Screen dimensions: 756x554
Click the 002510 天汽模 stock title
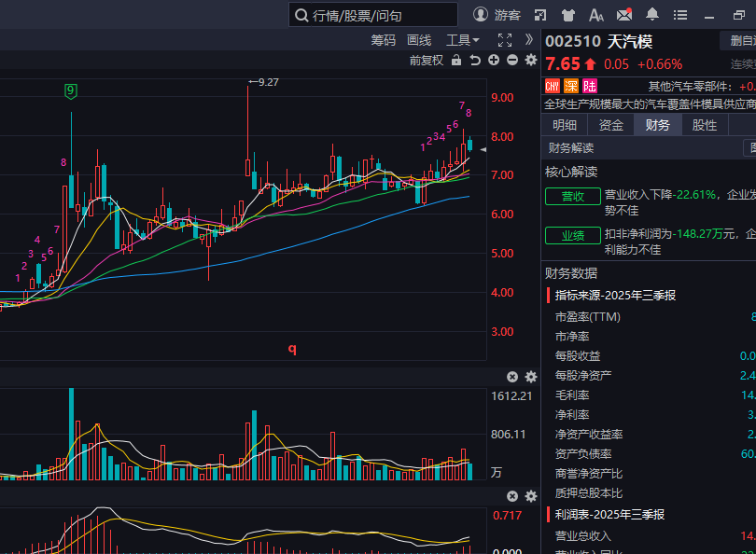coord(599,41)
